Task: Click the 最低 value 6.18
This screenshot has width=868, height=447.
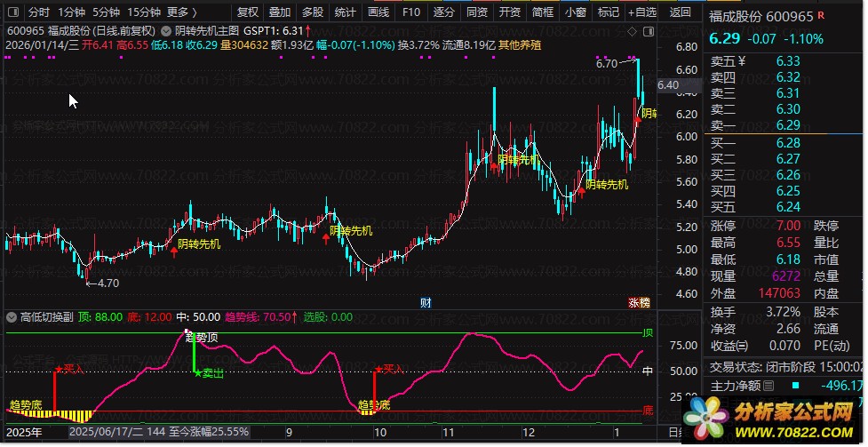Action: click(x=788, y=259)
